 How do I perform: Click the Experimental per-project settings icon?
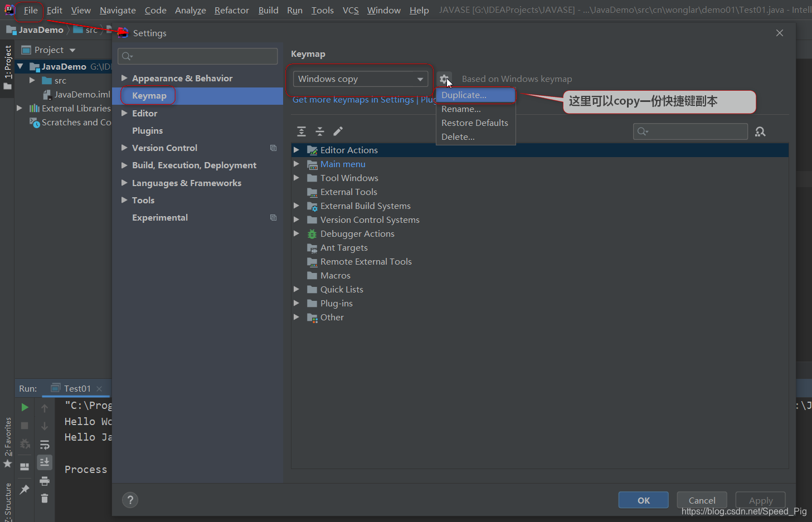[273, 217]
